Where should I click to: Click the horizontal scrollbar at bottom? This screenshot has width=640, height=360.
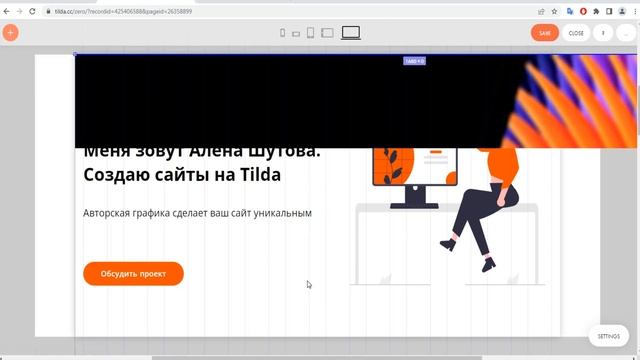tap(317, 358)
